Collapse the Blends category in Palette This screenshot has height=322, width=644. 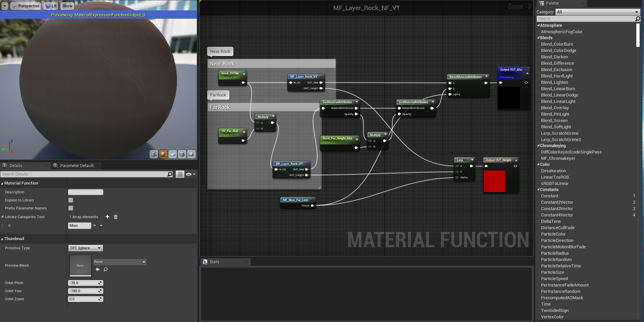tap(538, 38)
